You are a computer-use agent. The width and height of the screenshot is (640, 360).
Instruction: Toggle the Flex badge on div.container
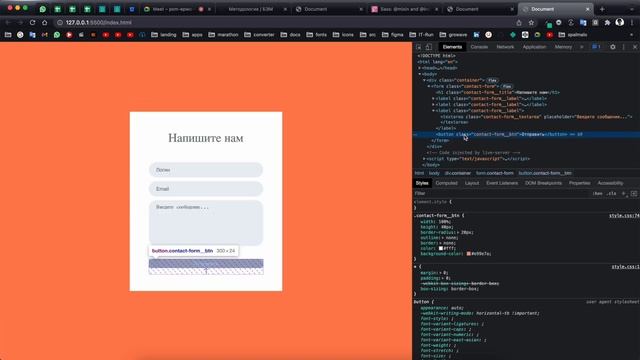click(x=493, y=80)
